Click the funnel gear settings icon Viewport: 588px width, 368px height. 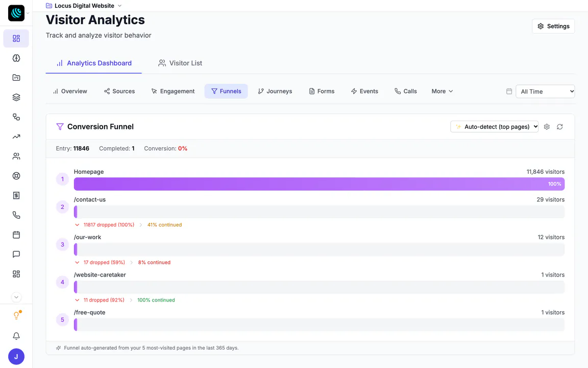tap(547, 127)
